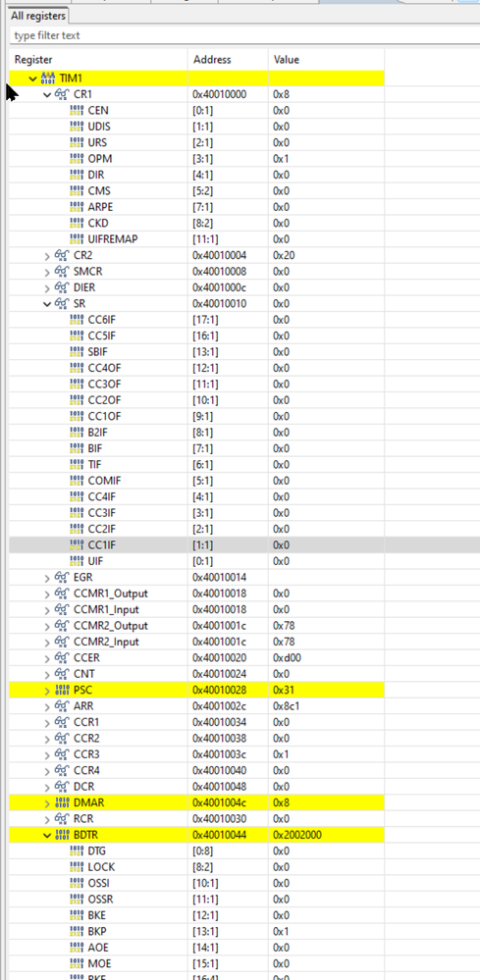
Task: Focus the type filter text field
Action: [243, 35]
